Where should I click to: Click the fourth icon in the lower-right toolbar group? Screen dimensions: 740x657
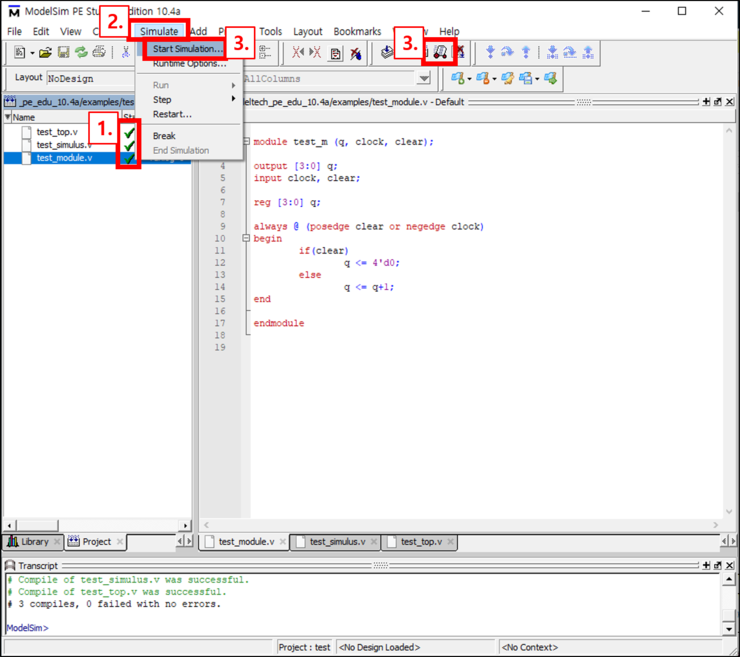coord(525,78)
